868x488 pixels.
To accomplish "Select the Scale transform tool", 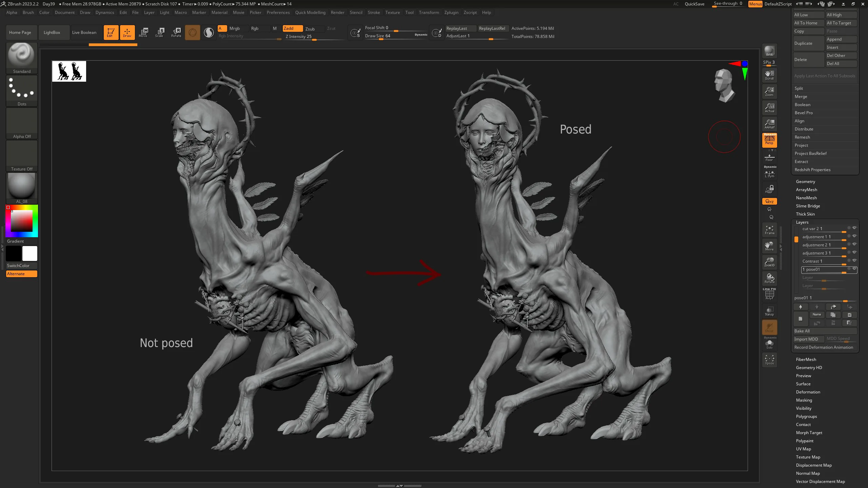I will click(159, 32).
